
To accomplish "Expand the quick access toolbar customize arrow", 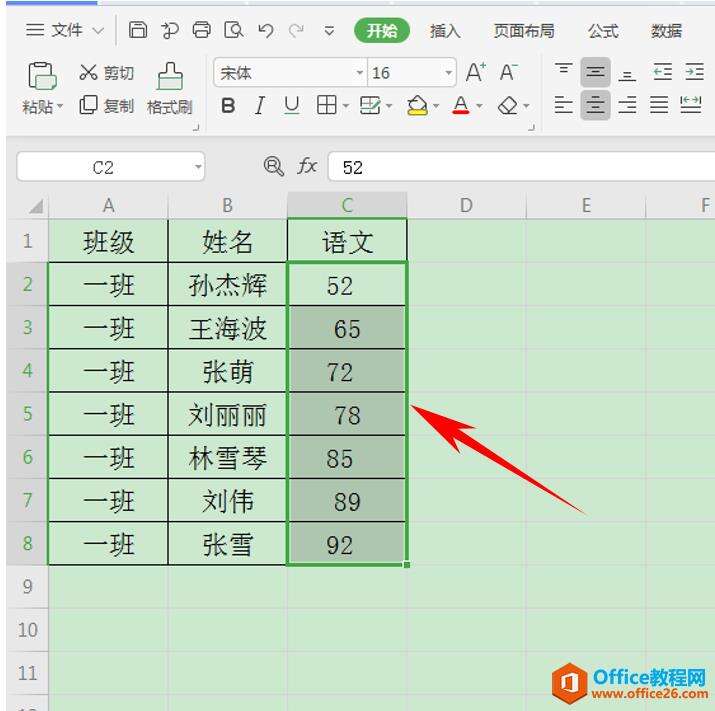I will coord(329,31).
